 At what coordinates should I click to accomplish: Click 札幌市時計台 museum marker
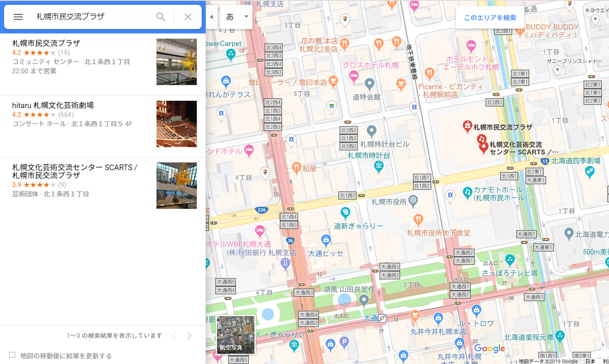(379, 166)
